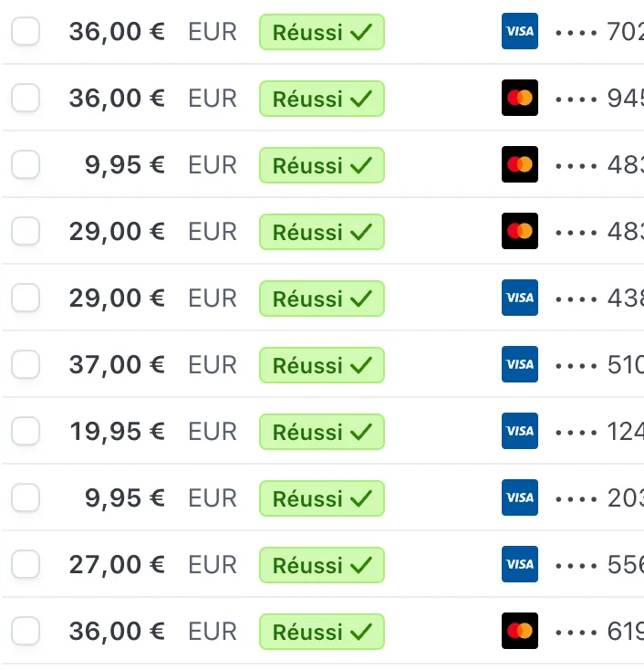Open the 19,95 € payment amount
The height and width of the screenshot is (670, 644).
tap(117, 432)
